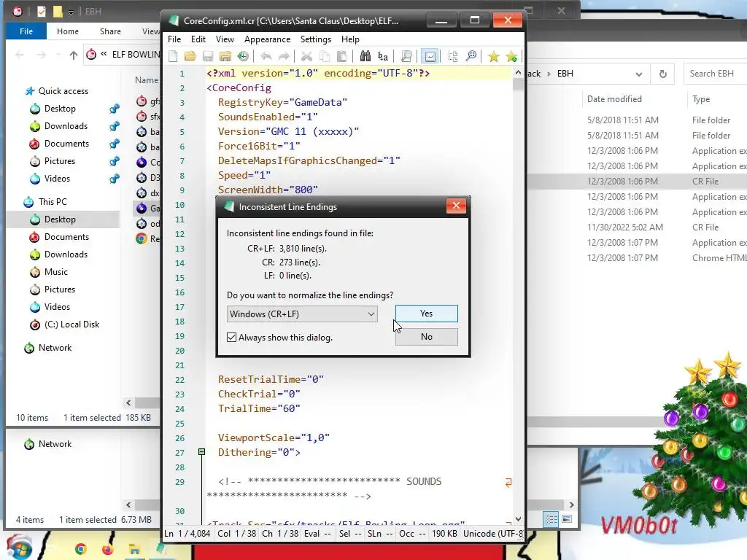Click the File Explorer taskbar icon

coord(134,550)
